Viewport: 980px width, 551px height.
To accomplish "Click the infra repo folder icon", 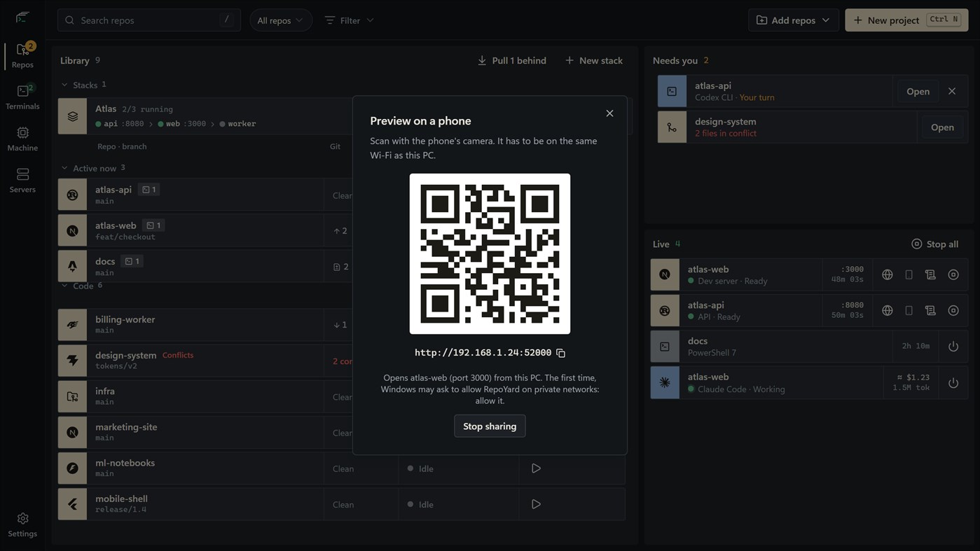I will [x=72, y=396].
